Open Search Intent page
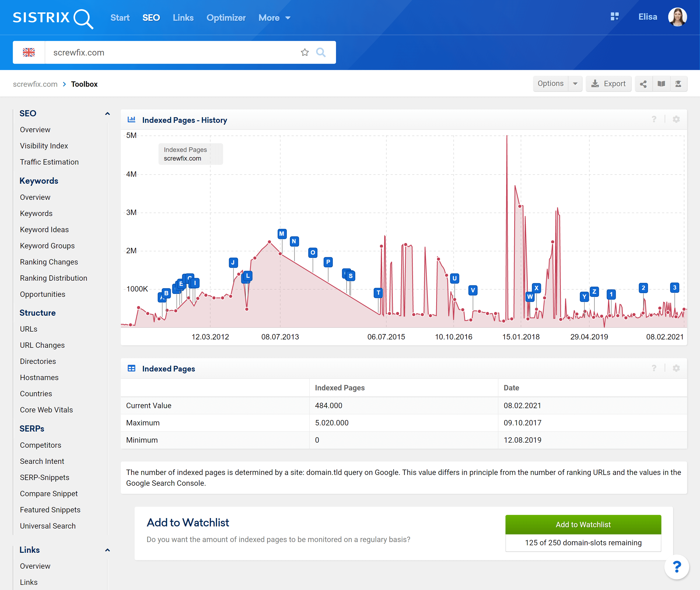The height and width of the screenshot is (590, 700). click(x=42, y=461)
